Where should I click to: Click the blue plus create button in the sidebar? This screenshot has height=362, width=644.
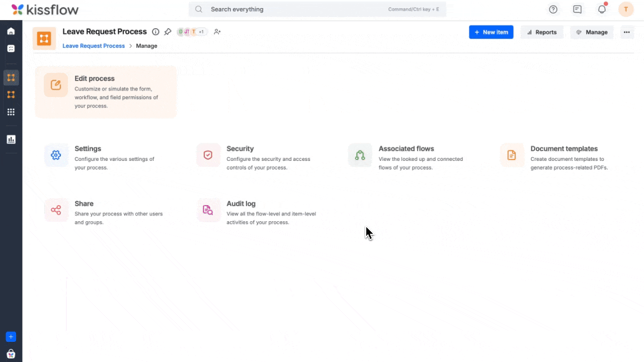11,337
